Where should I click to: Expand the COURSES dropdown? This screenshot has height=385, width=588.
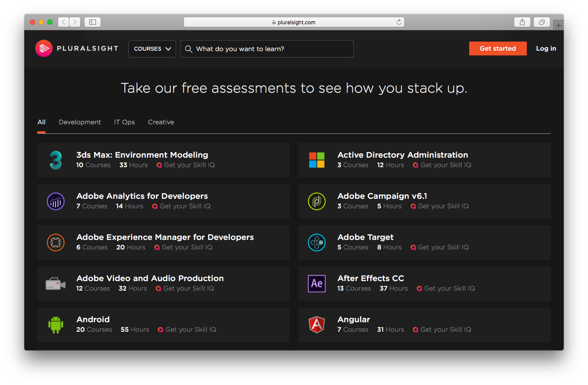(x=152, y=49)
